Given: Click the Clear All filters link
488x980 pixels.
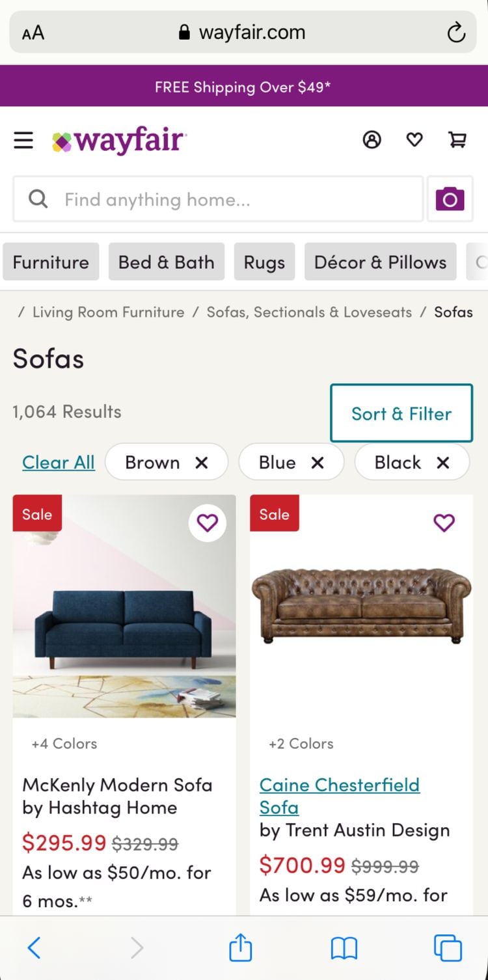Looking at the screenshot, I should coord(59,463).
